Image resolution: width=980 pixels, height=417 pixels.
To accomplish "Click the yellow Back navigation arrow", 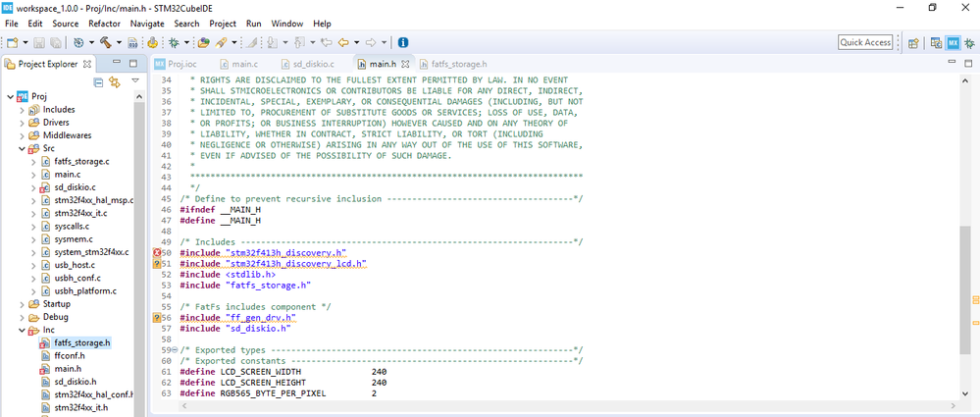I will click(x=343, y=42).
